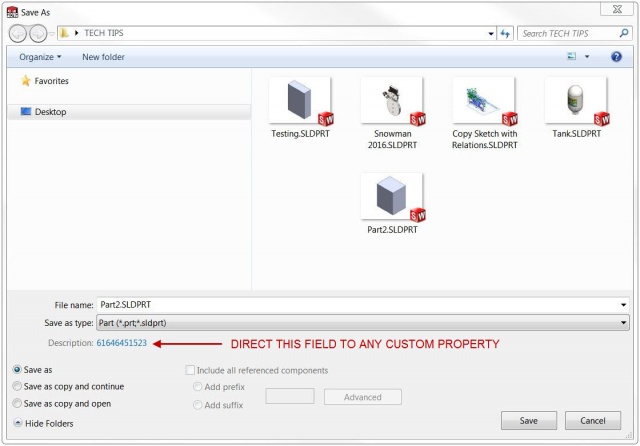Image resolution: width=640 pixels, height=446 pixels.
Task: Select the Tank.SLDPRT thumbnail
Action: click(576, 100)
